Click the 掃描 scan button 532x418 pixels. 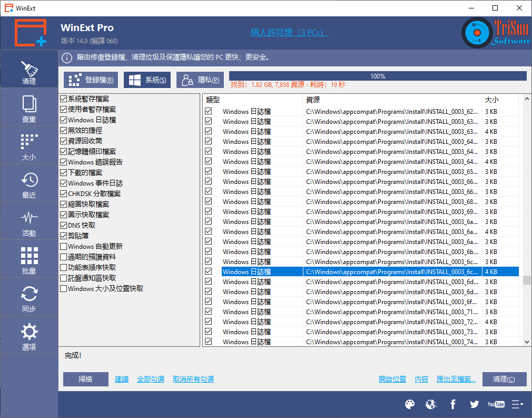(x=86, y=379)
